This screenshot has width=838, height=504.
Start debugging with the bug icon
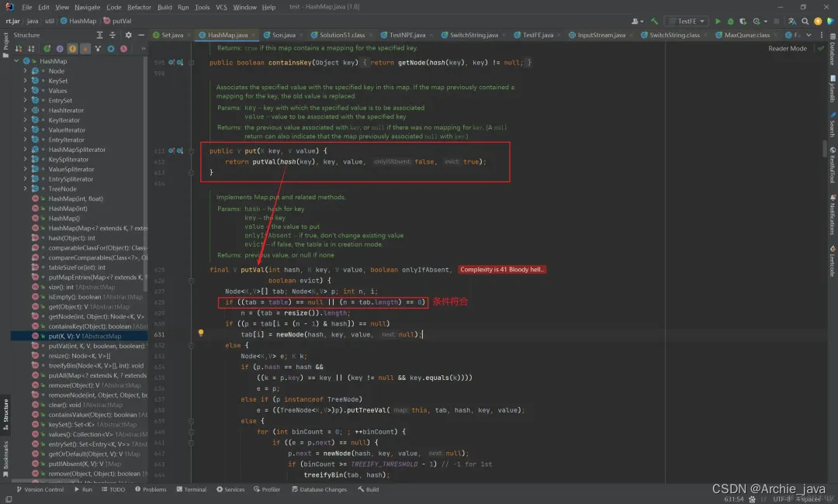[730, 22]
